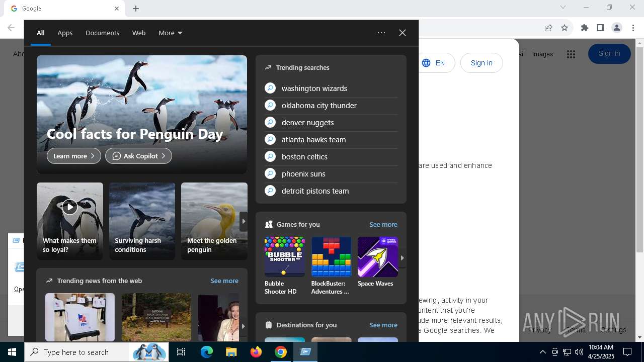Show hidden system tray icons
Viewport: 644px width, 362px height.
tap(542, 352)
